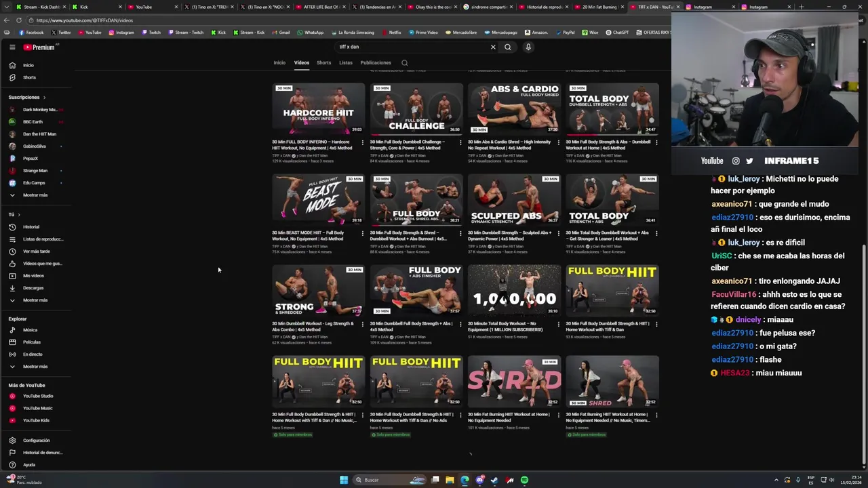This screenshot has height=488, width=868.
Task: Open browser tab search dropdown arrow
Action: coord(6,7)
